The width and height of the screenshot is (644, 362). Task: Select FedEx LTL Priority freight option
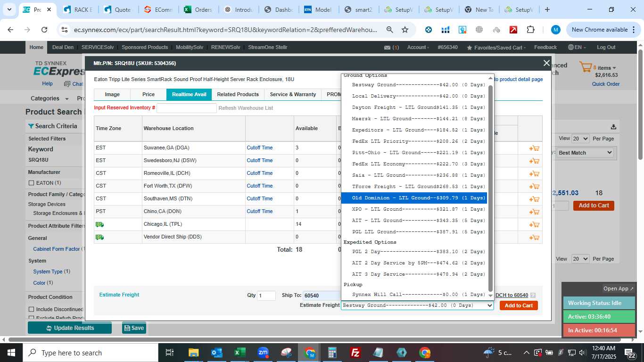click(x=414, y=141)
